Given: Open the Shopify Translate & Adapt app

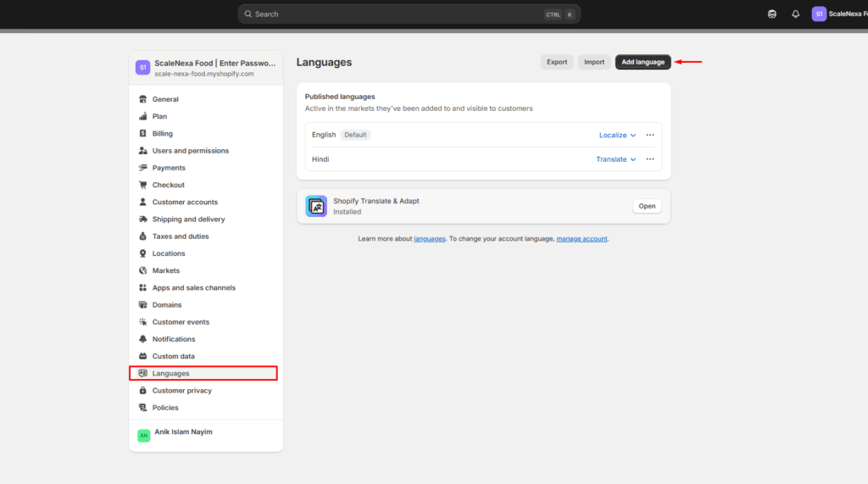Looking at the screenshot, I should tap(647, 206).
